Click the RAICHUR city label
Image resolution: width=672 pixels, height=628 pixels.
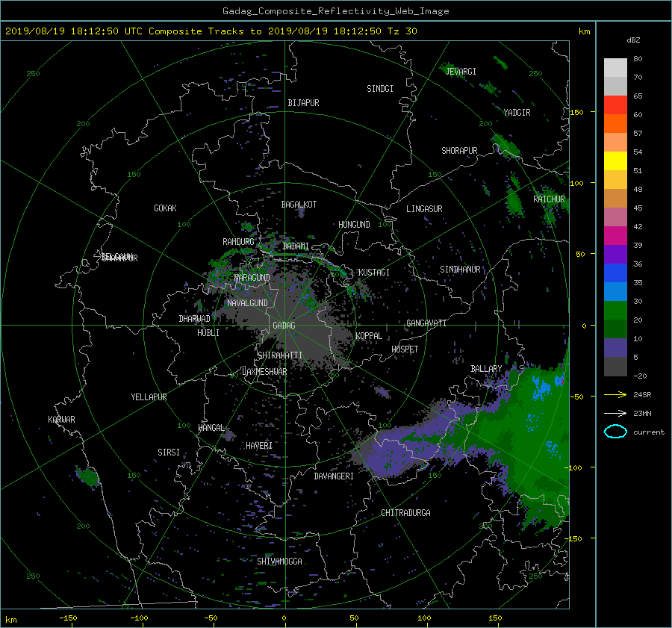point(549,199)
